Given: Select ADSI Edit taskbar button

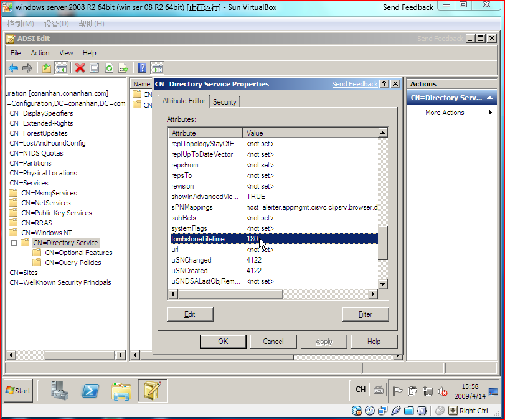Looking at the screenshot, I should click(x=153, y=391).
